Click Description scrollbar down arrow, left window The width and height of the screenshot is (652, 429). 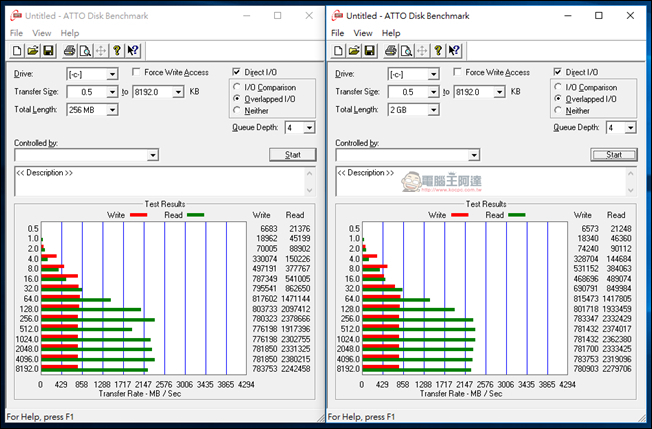310,190
